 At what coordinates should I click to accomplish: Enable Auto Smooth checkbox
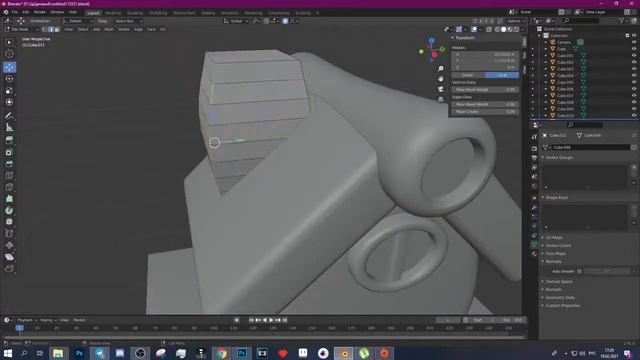(579, 271)
